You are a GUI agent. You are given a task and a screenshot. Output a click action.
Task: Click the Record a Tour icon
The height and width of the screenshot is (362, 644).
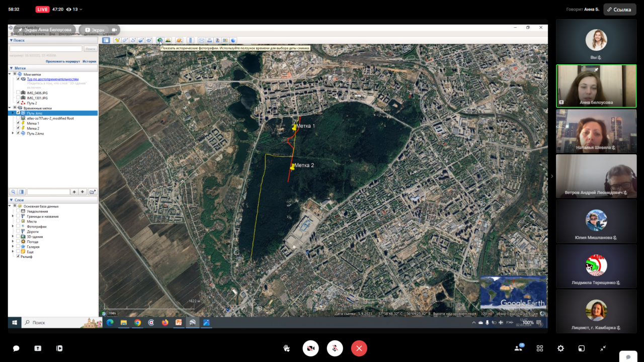149,40
